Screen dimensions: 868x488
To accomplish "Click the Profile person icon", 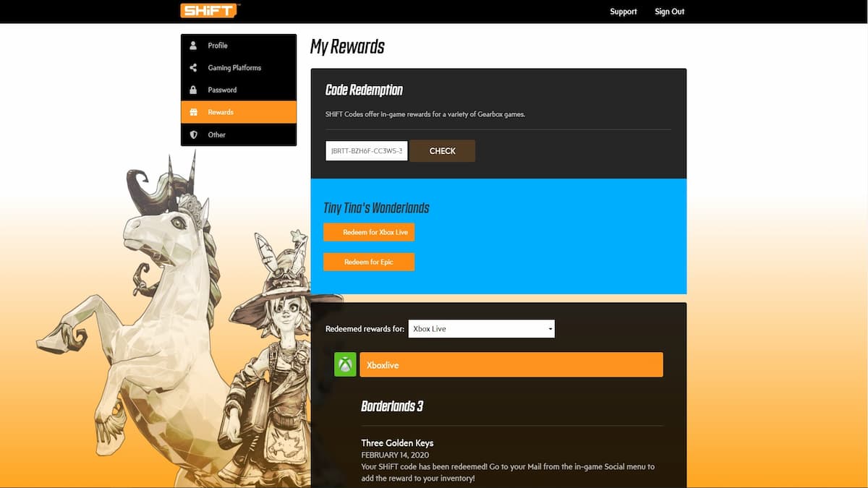I will pyautogui.click(x=193, y=46).
